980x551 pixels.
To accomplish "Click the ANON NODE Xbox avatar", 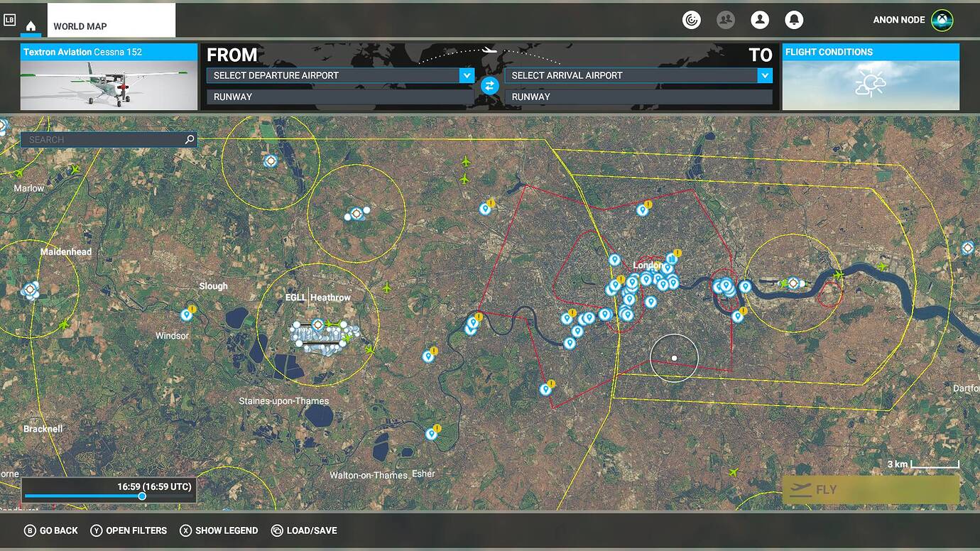I will pyautogui.click(x=941, y=19).
